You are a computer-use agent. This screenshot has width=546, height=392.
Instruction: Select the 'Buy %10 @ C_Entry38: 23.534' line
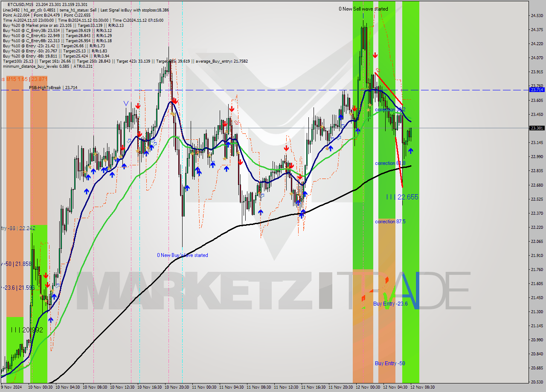57,30
